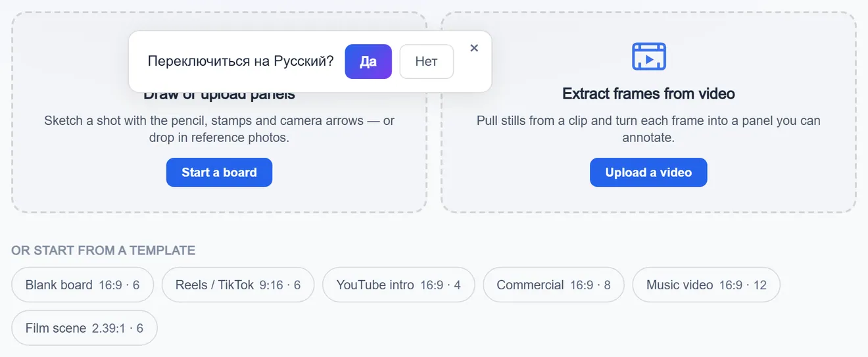Dismiss the language prompt with the X
This screenshot has height=357, width=868.
pos(474,48)
